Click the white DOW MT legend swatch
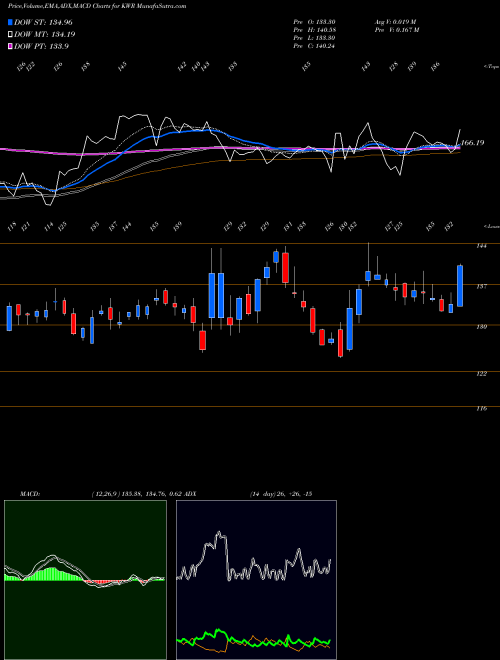The image size is (500, 660). click(x=10, y=34)
